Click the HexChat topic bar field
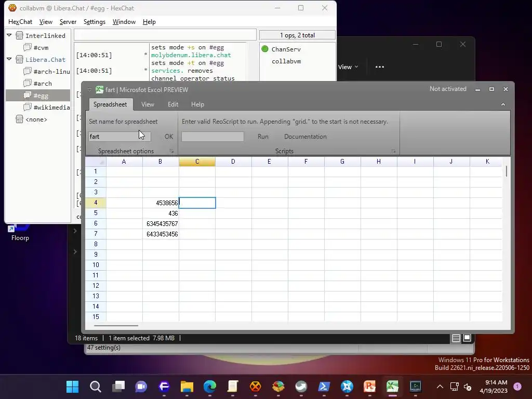This screenshot has height=399, width=532. coord(165,35)
